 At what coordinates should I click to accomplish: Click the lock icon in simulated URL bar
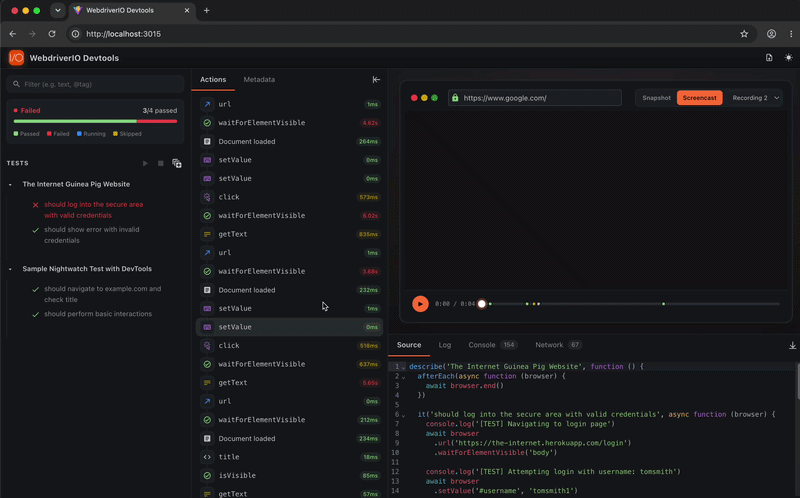[455, 98]
